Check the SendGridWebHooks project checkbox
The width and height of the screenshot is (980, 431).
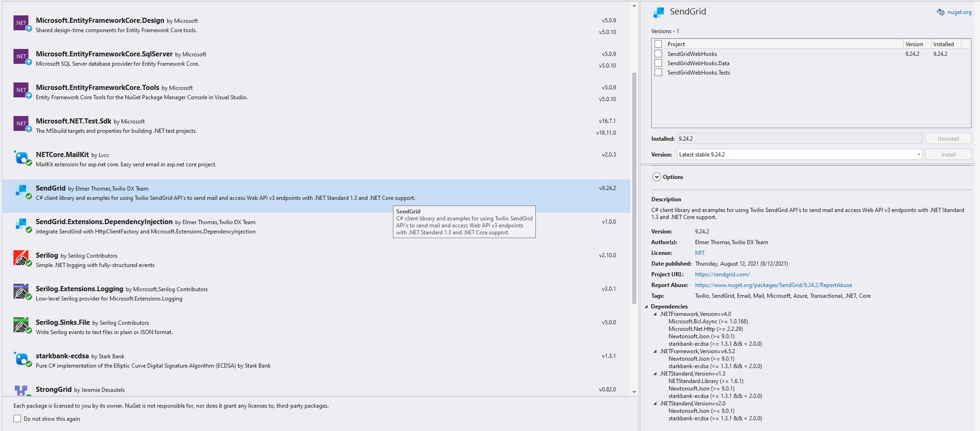tap(658, 53)
